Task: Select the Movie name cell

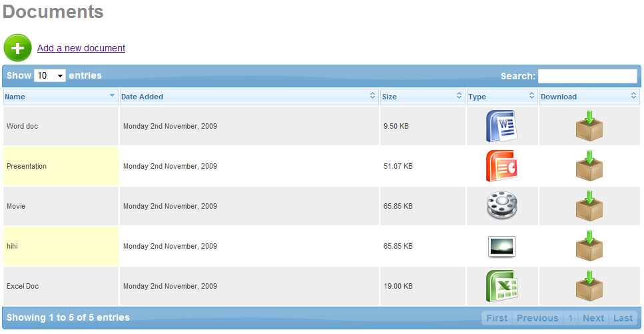Action: (x=61, y=206)
